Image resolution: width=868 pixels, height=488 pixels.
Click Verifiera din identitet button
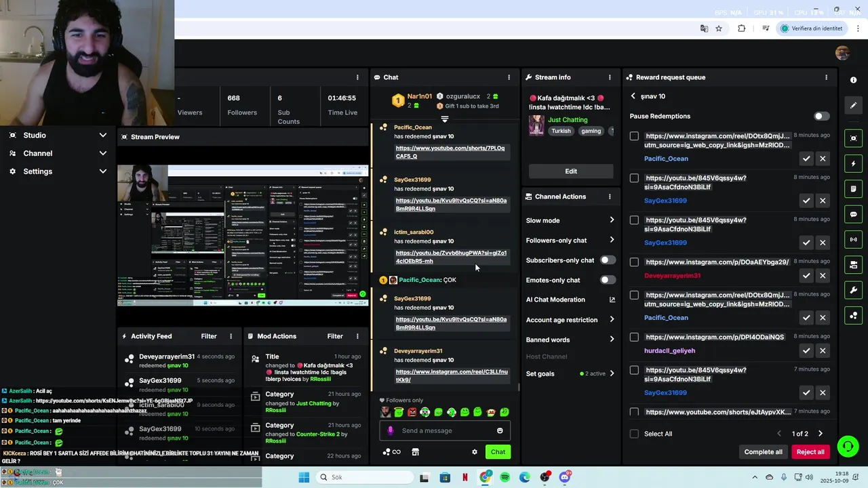[812, 28]
